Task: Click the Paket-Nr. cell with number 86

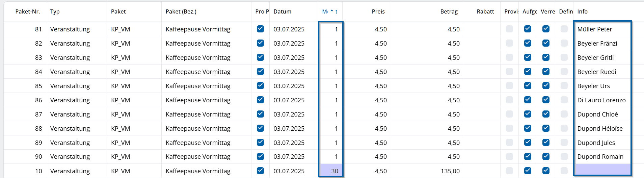Action: (38, 100)
